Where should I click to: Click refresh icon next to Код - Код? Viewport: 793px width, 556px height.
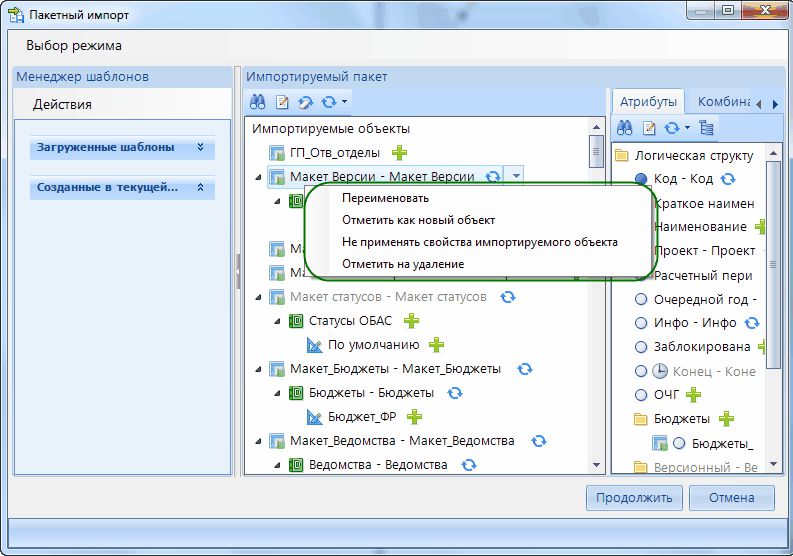point(728,179)
